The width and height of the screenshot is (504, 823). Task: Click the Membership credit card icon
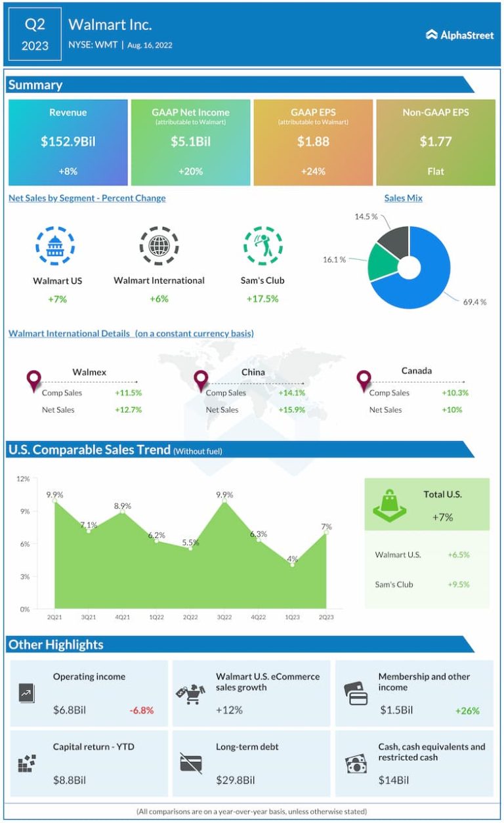pos(356,693)
